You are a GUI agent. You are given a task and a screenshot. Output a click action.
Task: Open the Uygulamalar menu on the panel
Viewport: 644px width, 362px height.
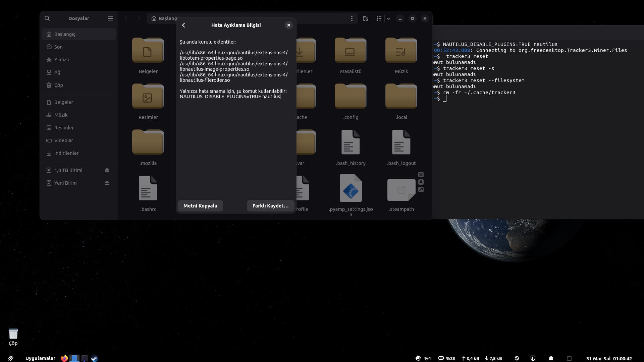point(40,358)
